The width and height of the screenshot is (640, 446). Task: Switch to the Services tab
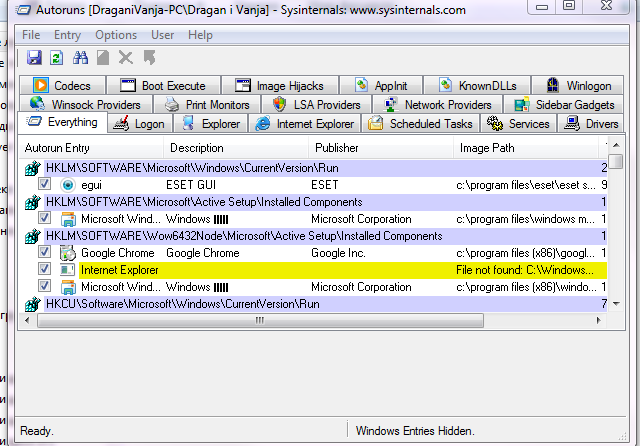pyautogui.click(x=519, y=124)
